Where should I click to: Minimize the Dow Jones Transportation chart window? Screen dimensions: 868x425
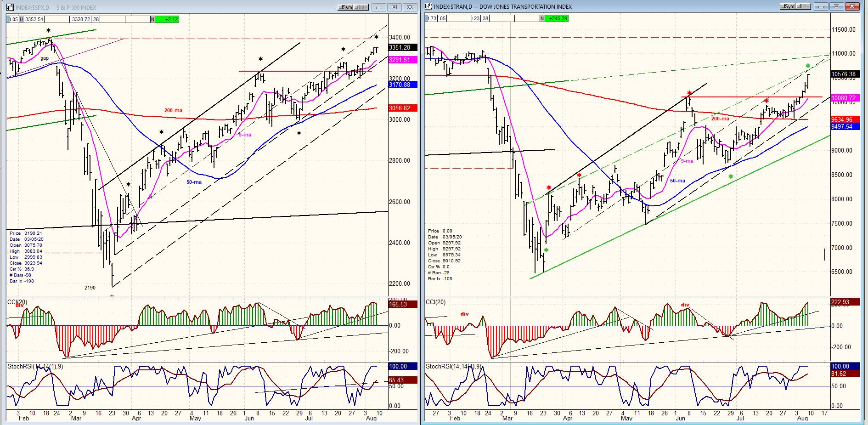[x=822, y=6]
